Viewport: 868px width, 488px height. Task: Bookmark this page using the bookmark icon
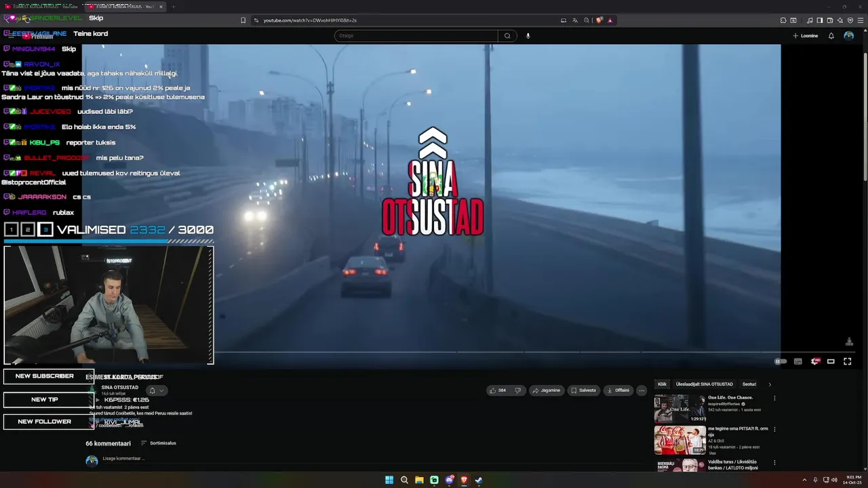click(243, 20)
